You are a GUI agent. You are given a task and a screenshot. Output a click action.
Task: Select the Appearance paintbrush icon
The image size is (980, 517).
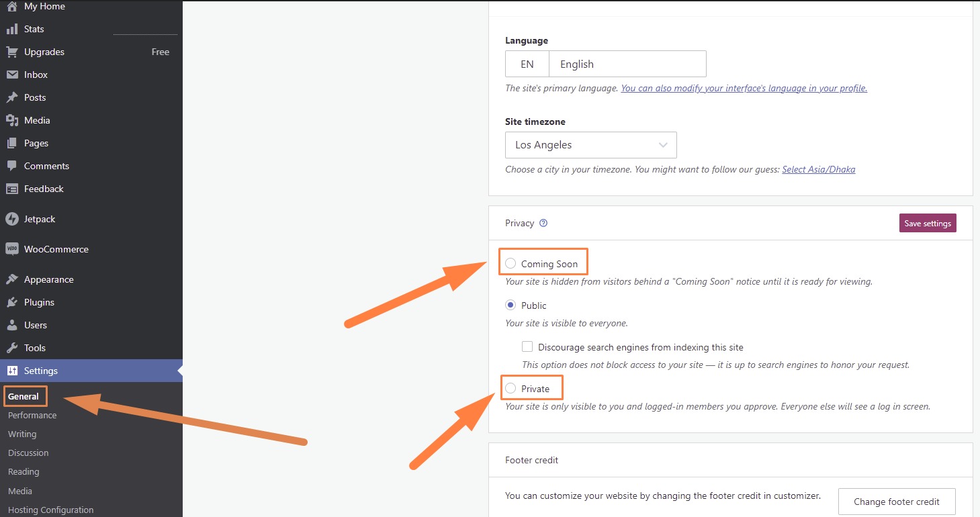[13, 279]
